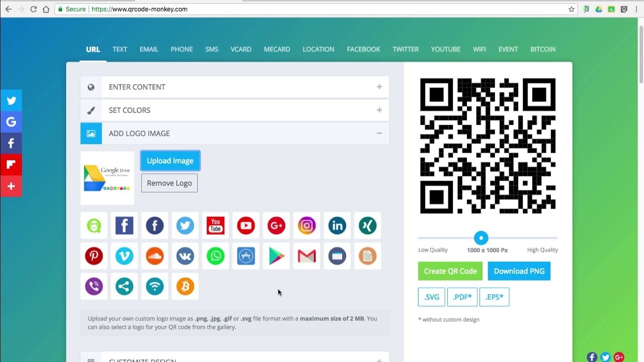Choose the YouTube logo icon
Image resolution: width=644 pixels, height=362 pixels.
[215, 225]
